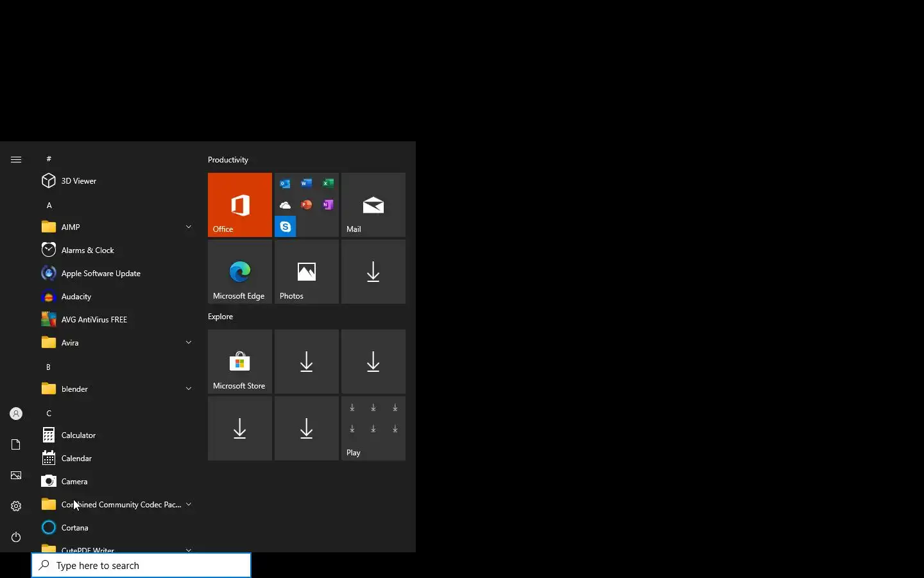Screen dimensions: 924x578
Task: Open the AIMP folder entry
Action: tap(116, 227)
